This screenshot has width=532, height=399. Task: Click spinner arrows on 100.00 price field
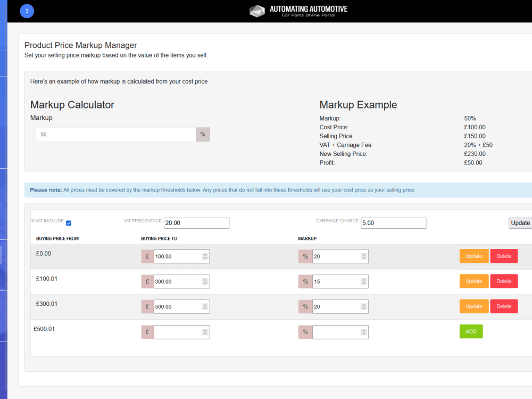[205, 256]
